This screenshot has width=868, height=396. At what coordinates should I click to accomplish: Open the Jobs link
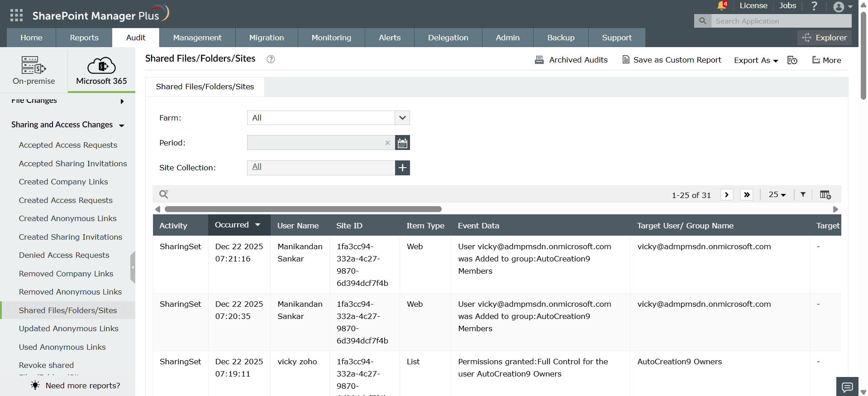click(x=787, y=6)
